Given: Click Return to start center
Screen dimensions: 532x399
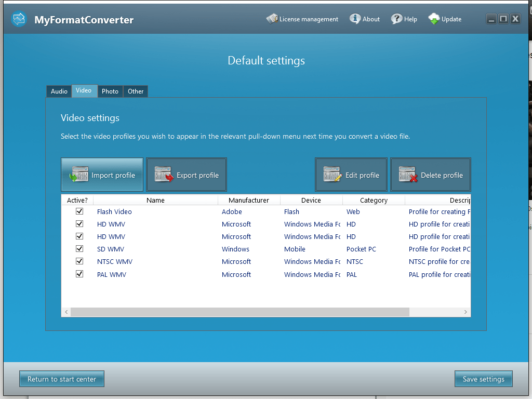Looking at the screenshot, I should tap(61, 379).
